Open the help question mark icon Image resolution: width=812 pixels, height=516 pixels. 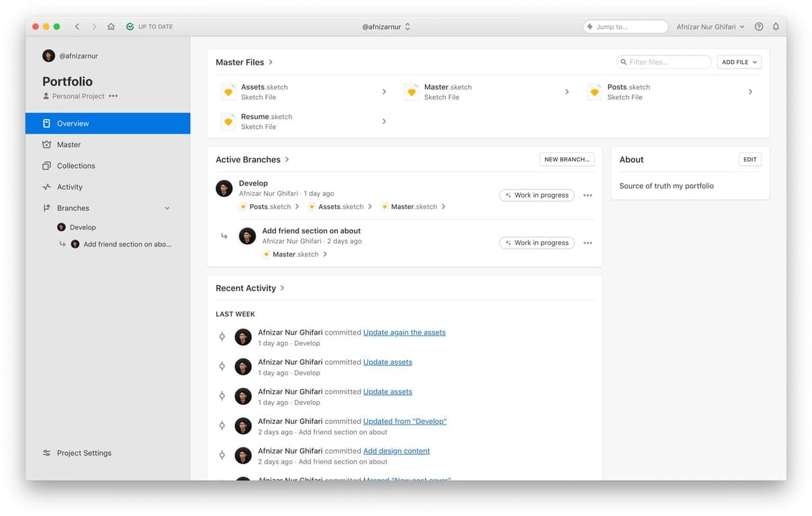coord(759,27)
